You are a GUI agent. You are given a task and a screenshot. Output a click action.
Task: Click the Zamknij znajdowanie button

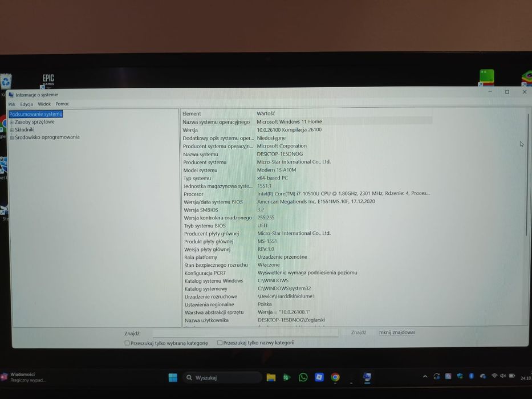pyautogui.click(x=397, y=332)
